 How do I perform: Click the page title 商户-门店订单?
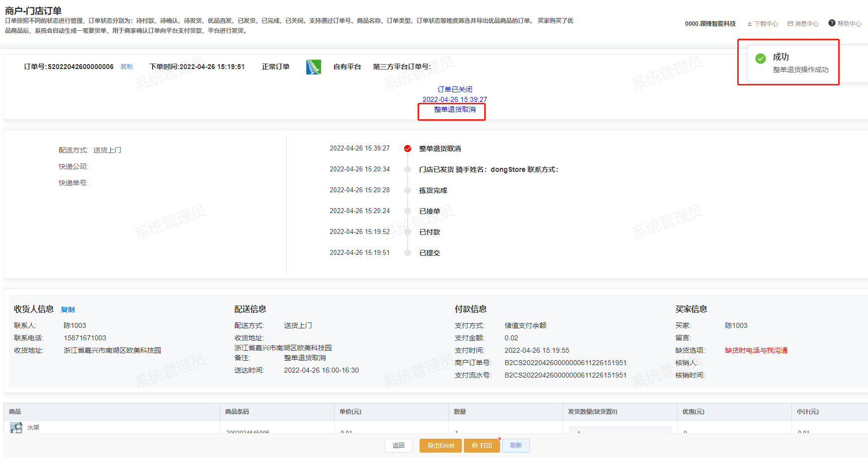(x=33, y=10)
